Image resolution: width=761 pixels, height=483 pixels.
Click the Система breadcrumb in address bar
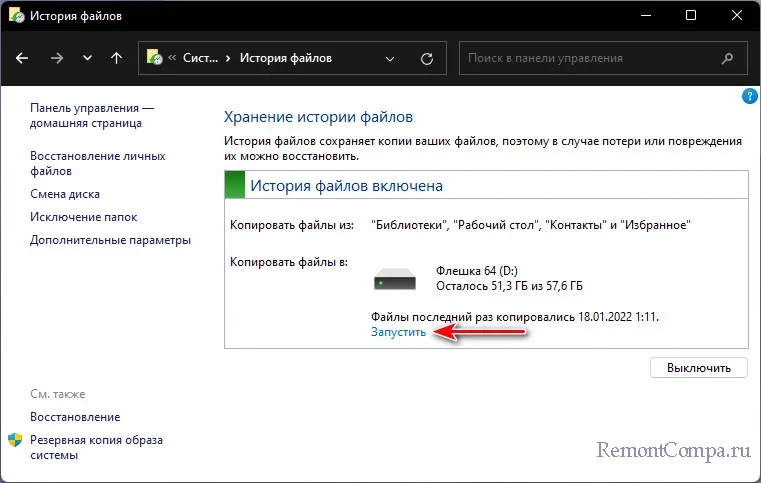pyautogui.click(x=198, y=58)
